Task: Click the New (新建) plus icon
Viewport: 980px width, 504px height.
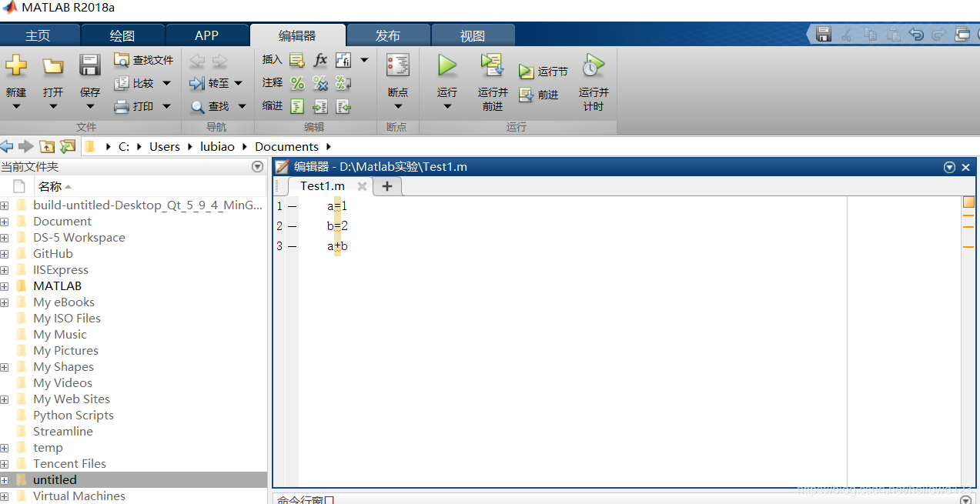Action: click(16, 66)
